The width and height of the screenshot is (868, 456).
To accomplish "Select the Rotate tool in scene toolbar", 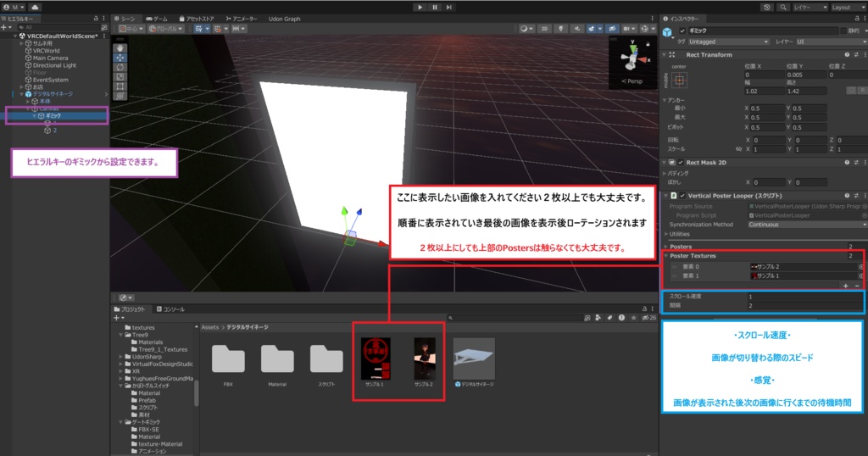I will [x=120, y=67].
